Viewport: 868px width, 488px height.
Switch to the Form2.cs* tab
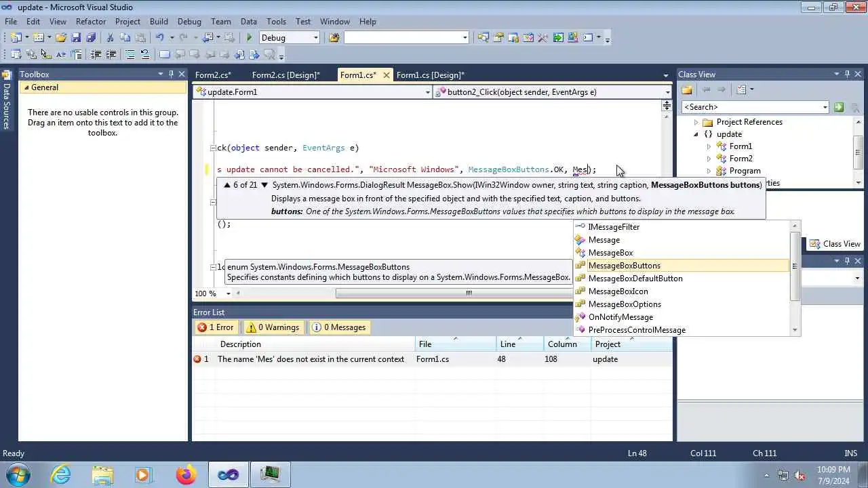[213, 75]
